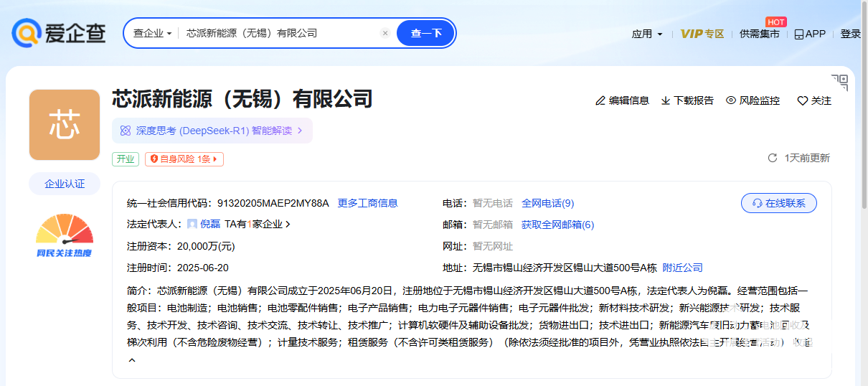The image size is (868, 386).
Task: Click 更多工商信息 link
Action: [x=367, y=203]
